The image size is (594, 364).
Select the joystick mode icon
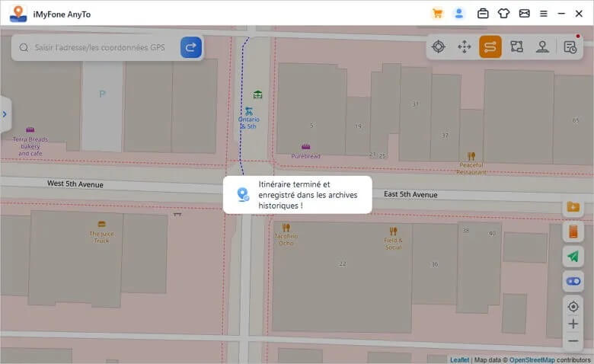tap(542, 46)
